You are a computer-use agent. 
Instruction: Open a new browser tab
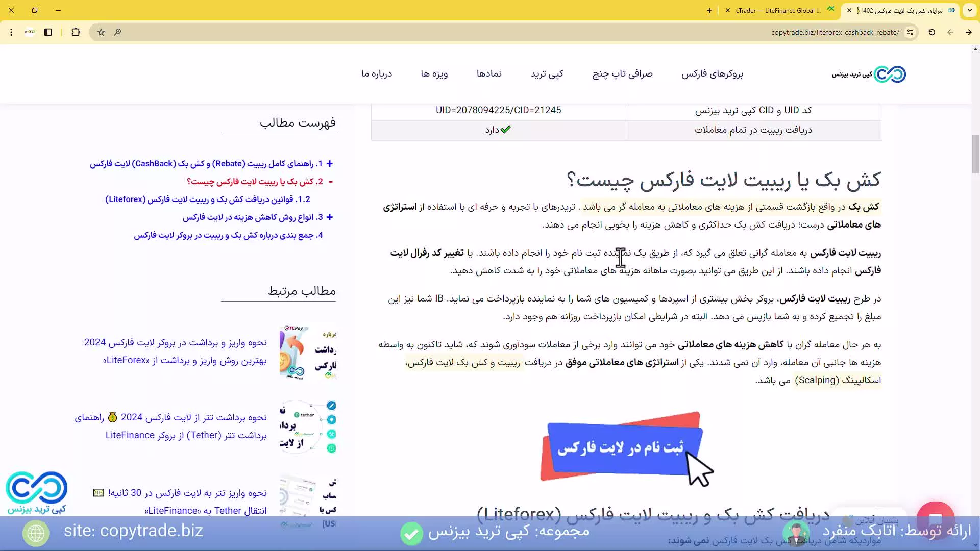coord(709,10)
